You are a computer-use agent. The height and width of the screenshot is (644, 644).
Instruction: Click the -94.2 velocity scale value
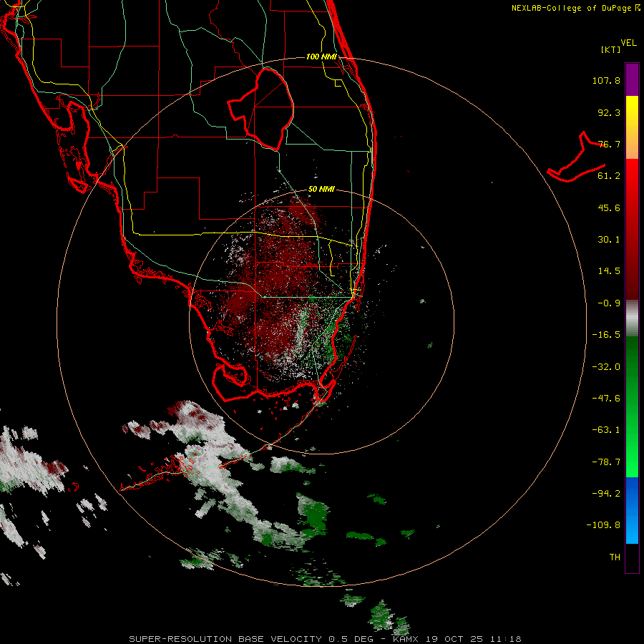pyautogui.click(x=606, y=494)
